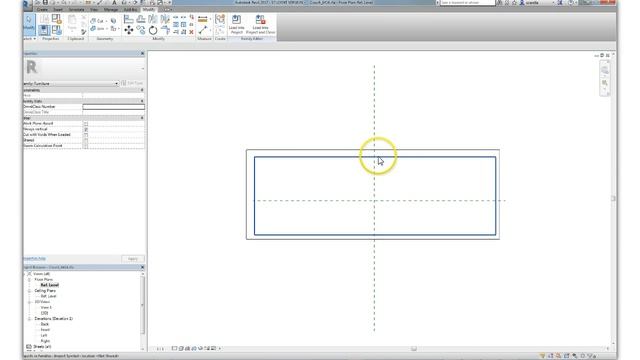640x360 pixels.
Task: Collapse the Other section in Properties
Action: click(142, 118)
